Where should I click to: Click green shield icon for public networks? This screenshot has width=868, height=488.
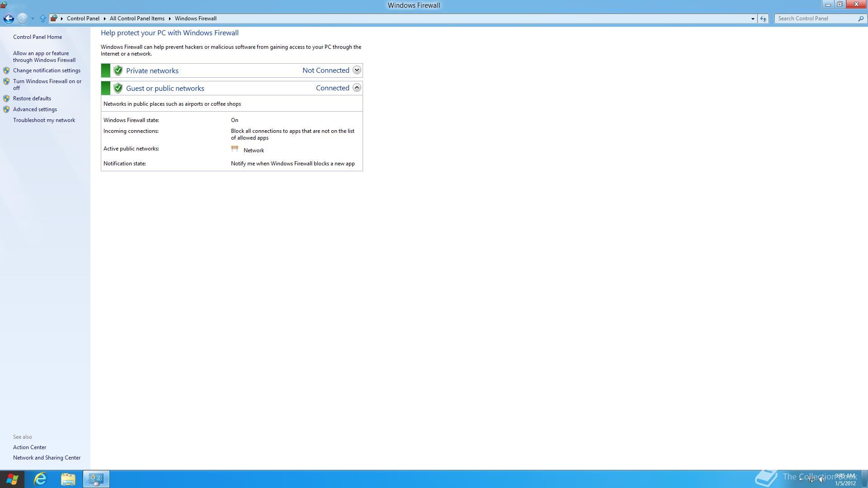[x=118, y=88]
